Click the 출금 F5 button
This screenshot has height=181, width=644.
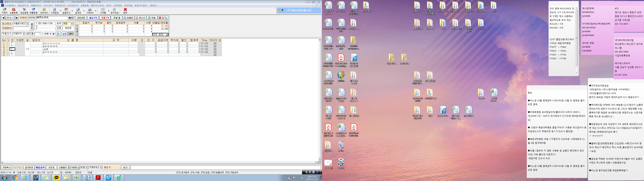[x=93, y=18]
